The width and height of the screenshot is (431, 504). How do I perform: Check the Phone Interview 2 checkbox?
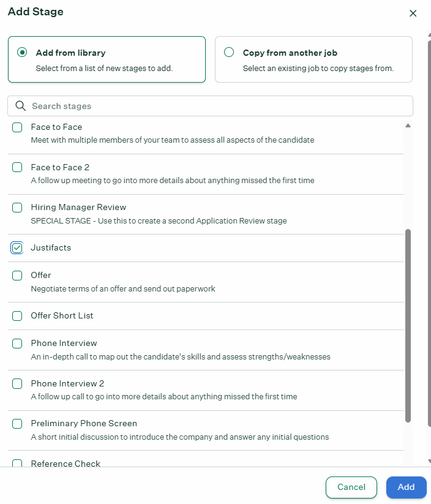click(17, 383)
